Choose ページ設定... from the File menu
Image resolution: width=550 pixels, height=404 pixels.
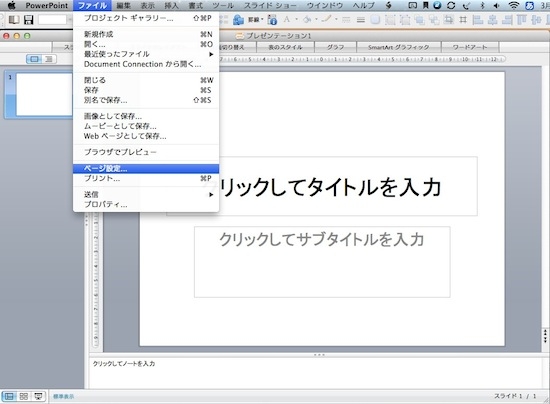[x=146, y=169]
